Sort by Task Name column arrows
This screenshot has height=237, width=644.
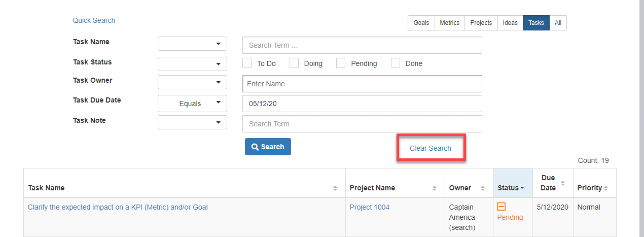pos(335,188)
